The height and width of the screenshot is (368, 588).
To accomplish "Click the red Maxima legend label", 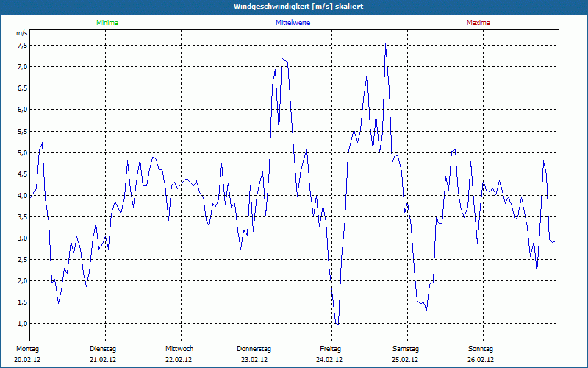I will 478,23.
